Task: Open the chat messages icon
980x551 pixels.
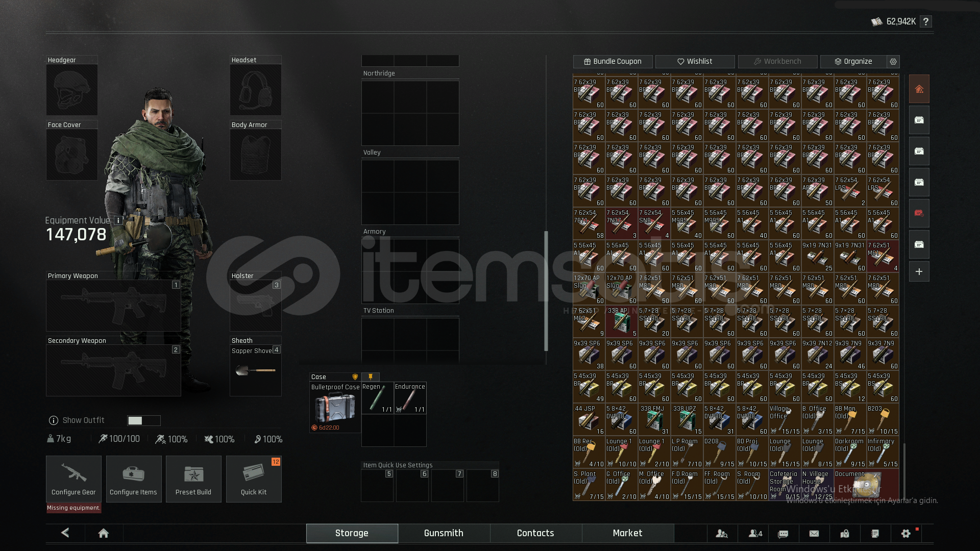Action: pos(783,534)
